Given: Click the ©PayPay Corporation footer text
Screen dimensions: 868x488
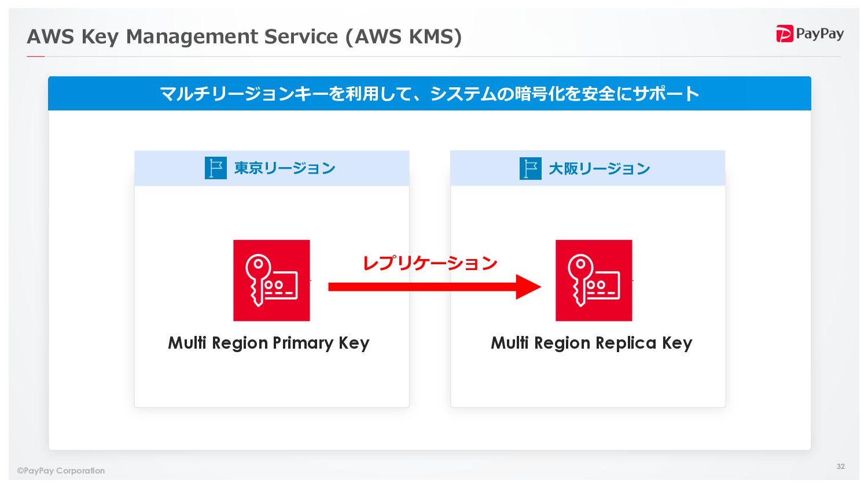Looking at the screenshot, I should click(x=61, y=471).
